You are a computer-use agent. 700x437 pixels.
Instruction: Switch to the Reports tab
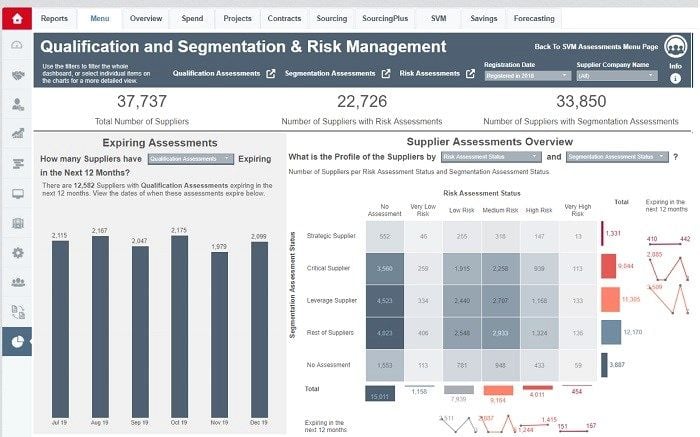(x=54, y=18)
